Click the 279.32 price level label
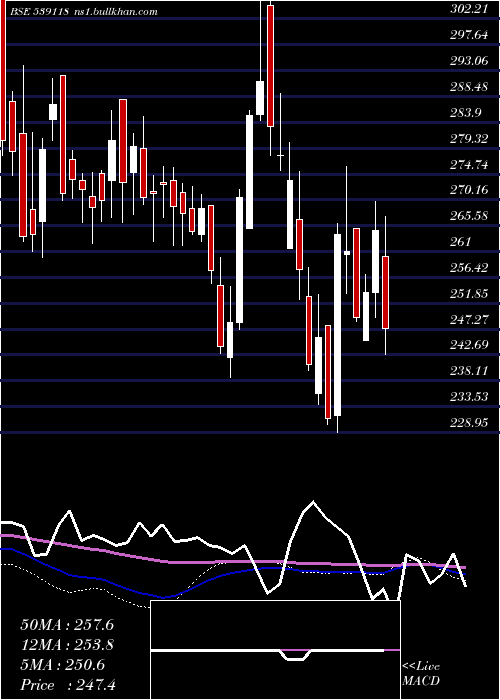500x700 pixels. pyautogui.click(x=468, y=138)
